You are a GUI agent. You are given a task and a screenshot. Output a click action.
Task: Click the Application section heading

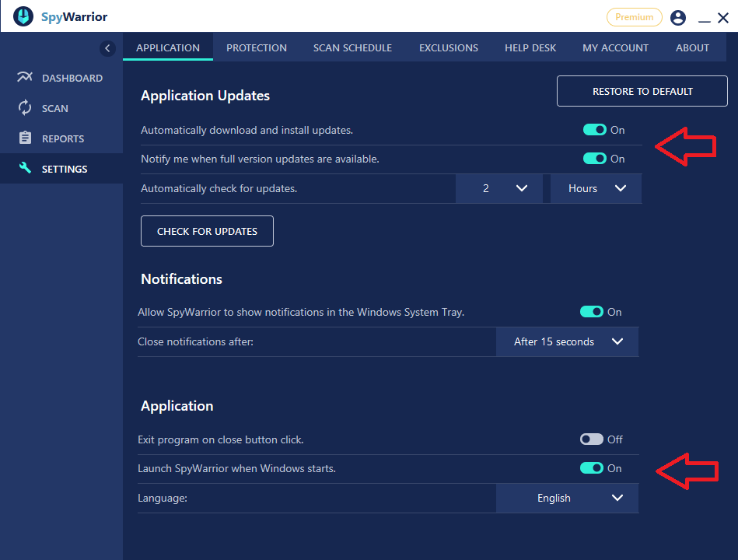click(x=177, y=406)
